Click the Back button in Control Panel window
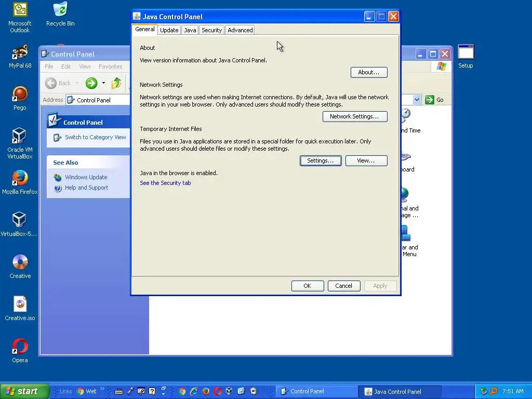Viewport: 532px width, 399px height. coord(58,83)
